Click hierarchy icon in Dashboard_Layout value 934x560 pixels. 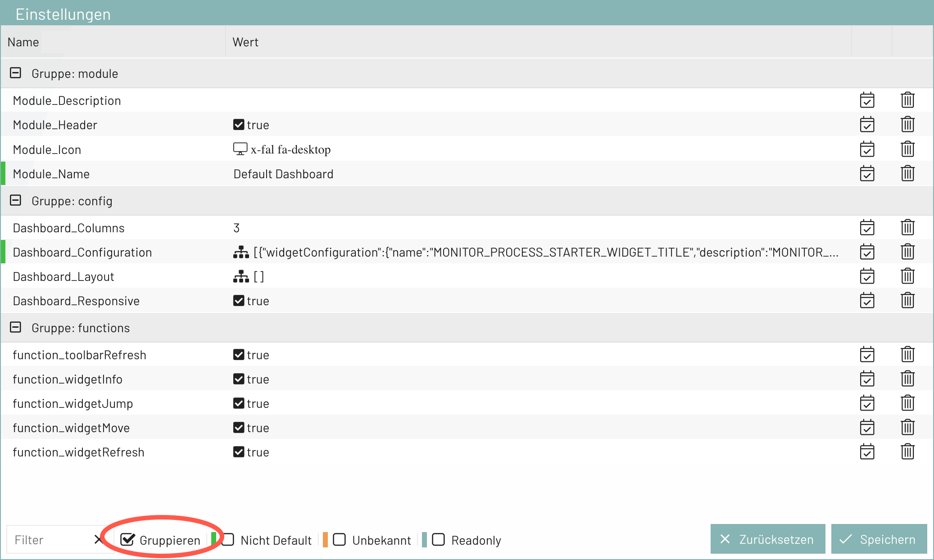pos(241,276)
